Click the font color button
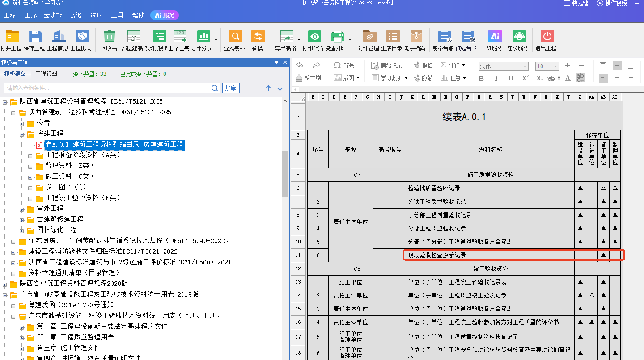 [x=568, y=78]
